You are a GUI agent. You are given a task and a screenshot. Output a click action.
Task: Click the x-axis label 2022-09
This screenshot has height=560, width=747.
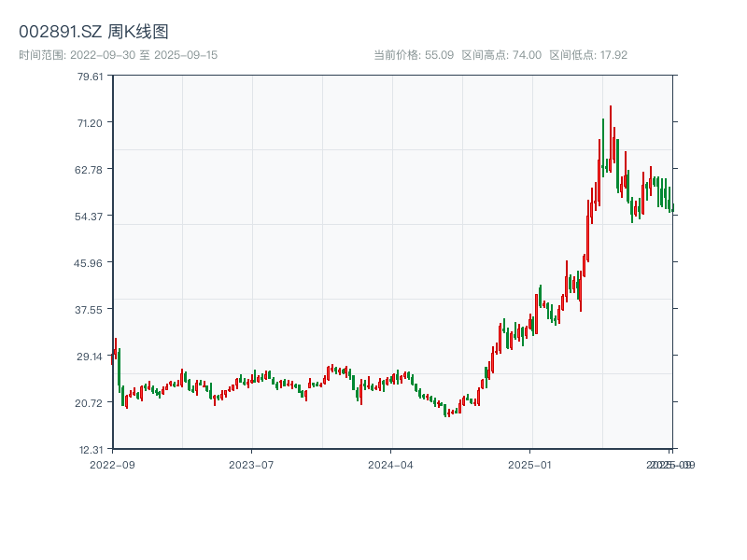tap(112, 465)
